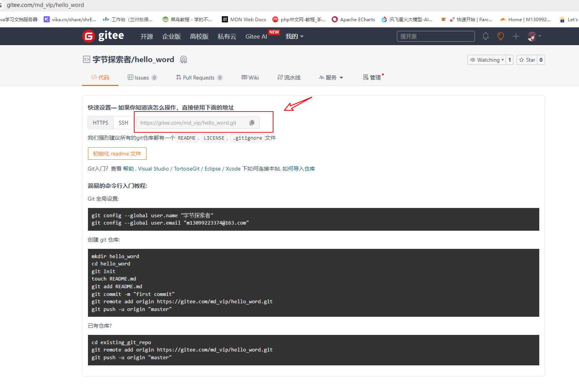
Task: Open 工作台 兰州东保 bookmark
Action: tap(128, 19)
